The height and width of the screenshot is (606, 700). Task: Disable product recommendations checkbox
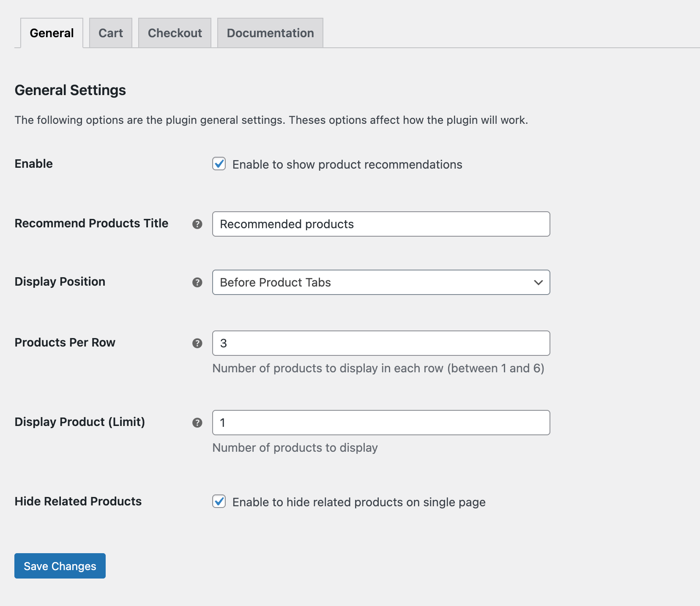point(219,164)
